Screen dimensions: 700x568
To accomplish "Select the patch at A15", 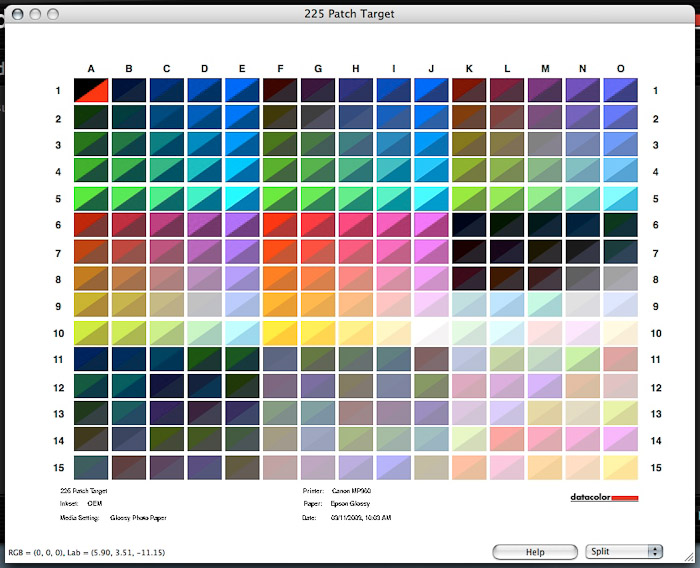I will click(91, 467).
